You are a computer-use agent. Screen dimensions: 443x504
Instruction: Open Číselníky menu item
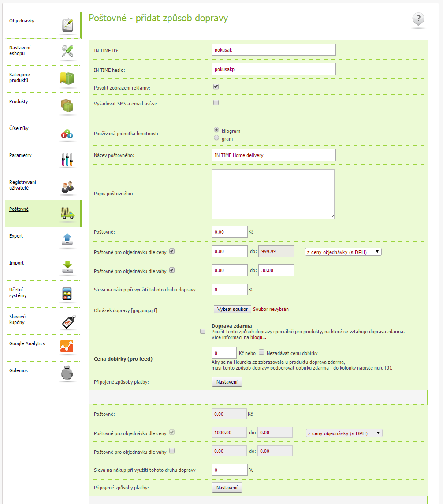pyautogui.click(x=19, y=129)
